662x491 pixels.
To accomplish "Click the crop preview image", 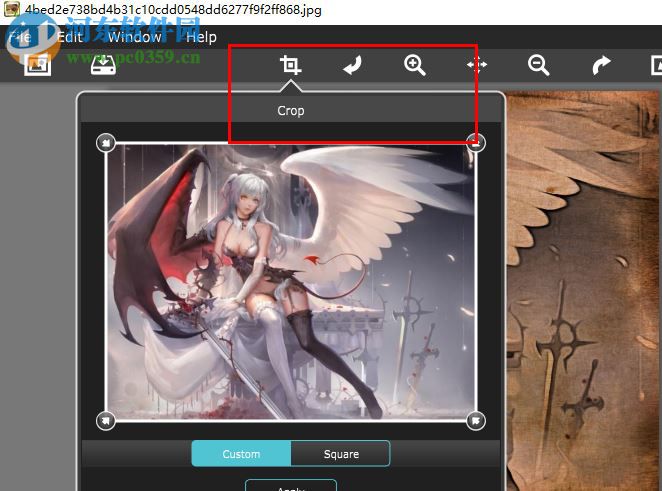I will pyautogui.click(x=291, y=282).
